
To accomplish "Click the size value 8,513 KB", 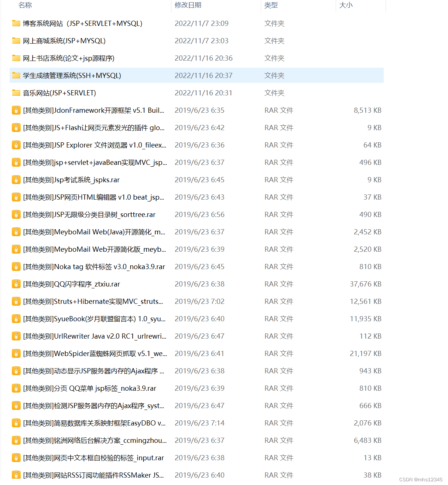I will tap(367, 110).
